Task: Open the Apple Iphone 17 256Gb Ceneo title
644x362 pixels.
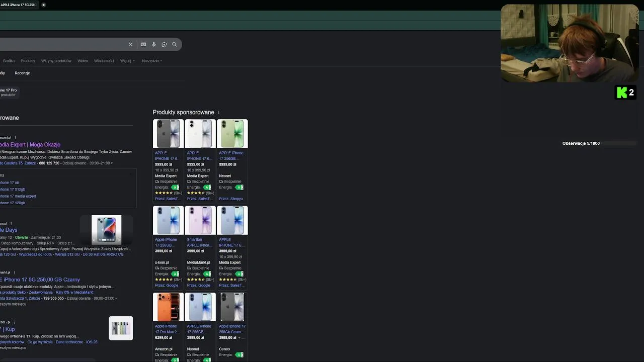Action: 232,329
